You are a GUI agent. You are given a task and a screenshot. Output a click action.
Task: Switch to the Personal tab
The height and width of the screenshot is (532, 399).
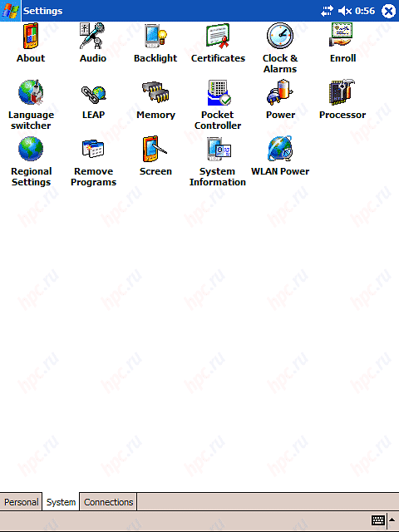click(x=21, y=502)
